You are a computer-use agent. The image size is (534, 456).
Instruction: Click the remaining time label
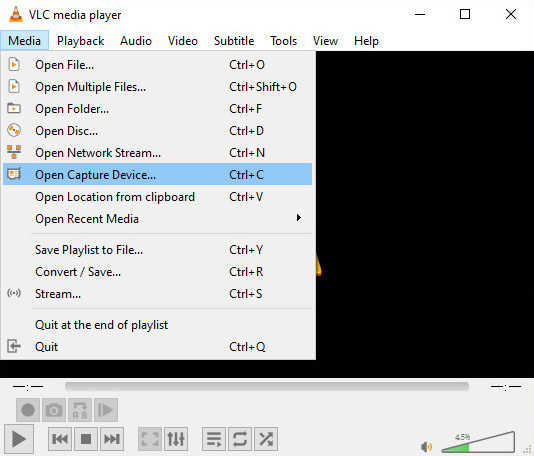click(506, 387)
